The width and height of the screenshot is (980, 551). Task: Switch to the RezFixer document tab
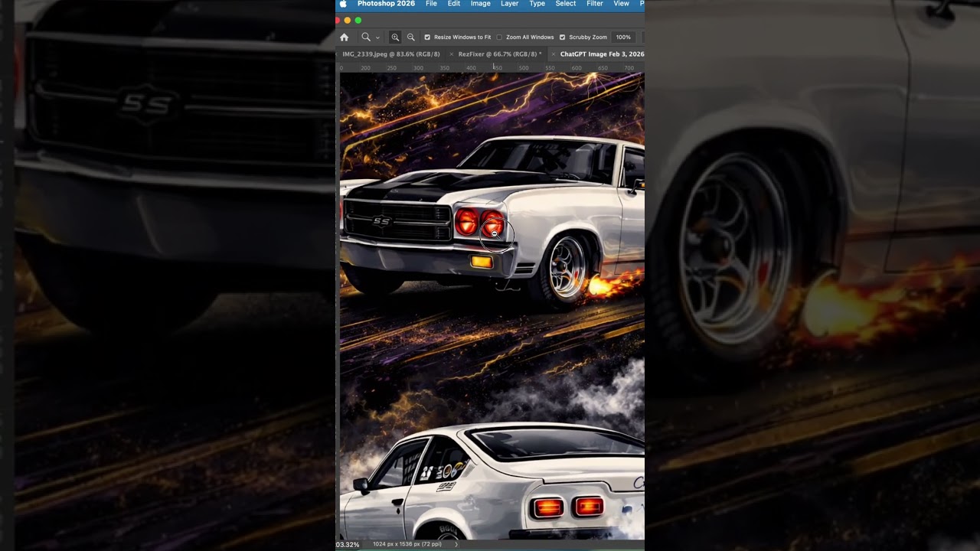coord(499,54)
